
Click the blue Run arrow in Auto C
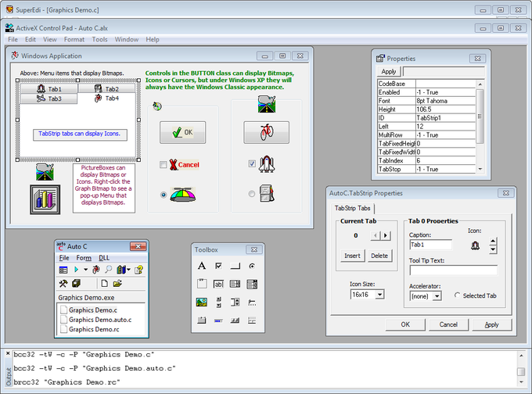tap(77, 270)
